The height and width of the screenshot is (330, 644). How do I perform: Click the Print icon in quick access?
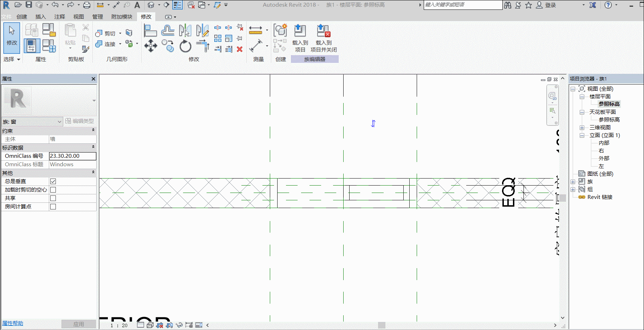point(87,5)
